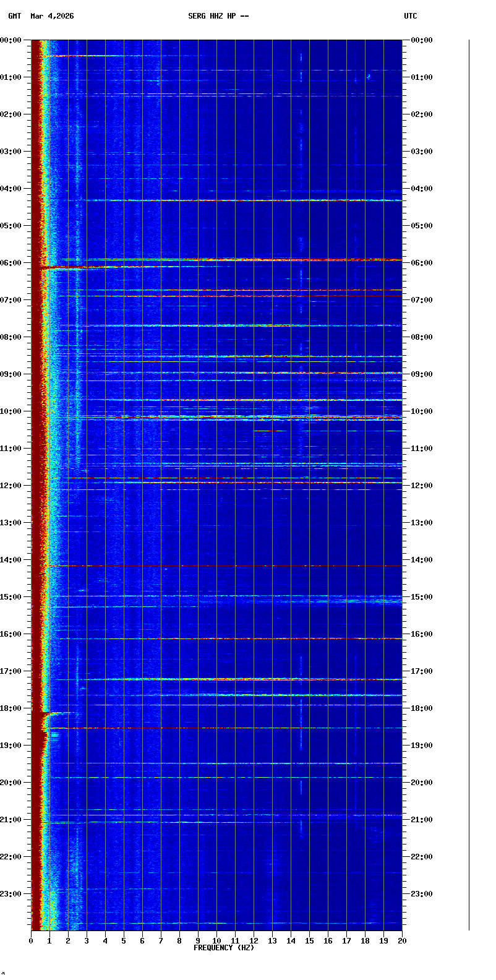Click the GMT label in the header
Viewport: 496px width, 980px height.
point(14,16)
